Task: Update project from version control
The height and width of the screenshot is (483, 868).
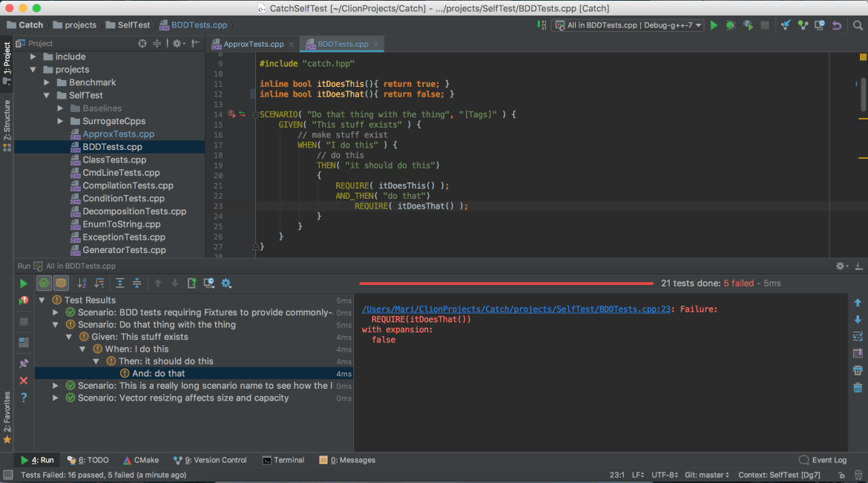Action: tap(785, 24)
